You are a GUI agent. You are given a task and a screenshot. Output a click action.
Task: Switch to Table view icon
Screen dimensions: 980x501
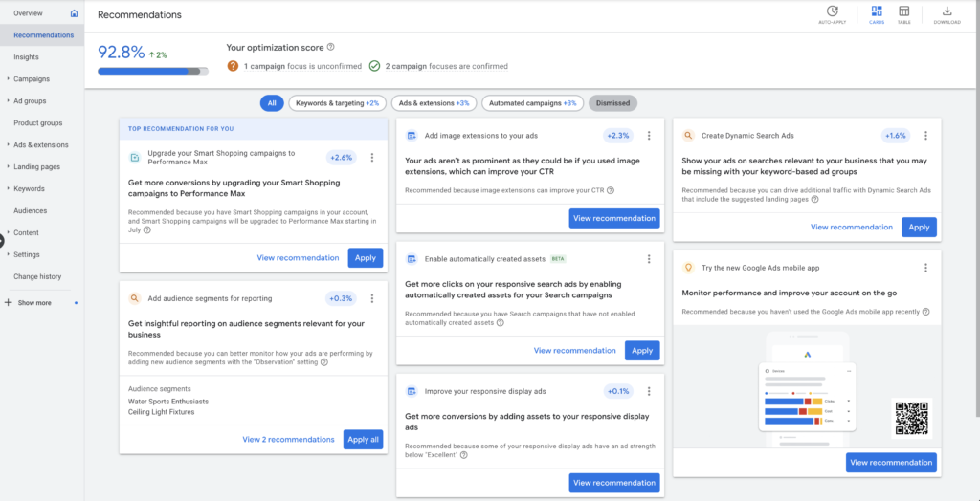coord(903,11)
